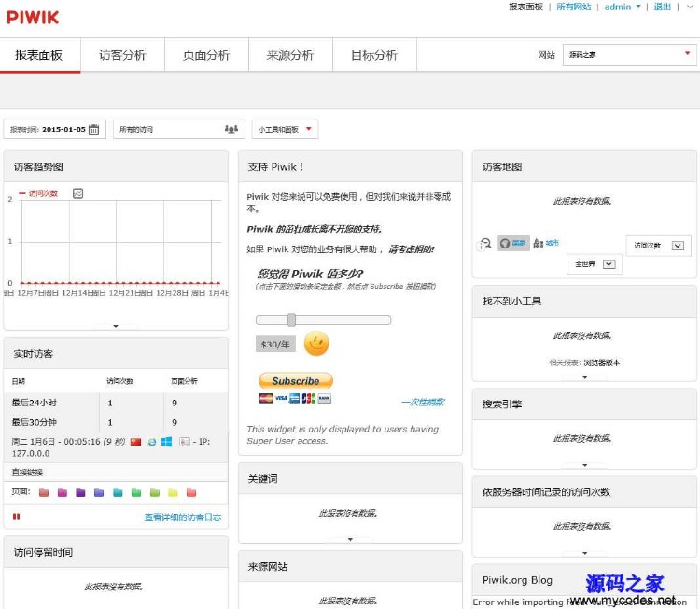Click the 直接链接 referrer text
The image size is (700, 609).
(x=27, y=473)
